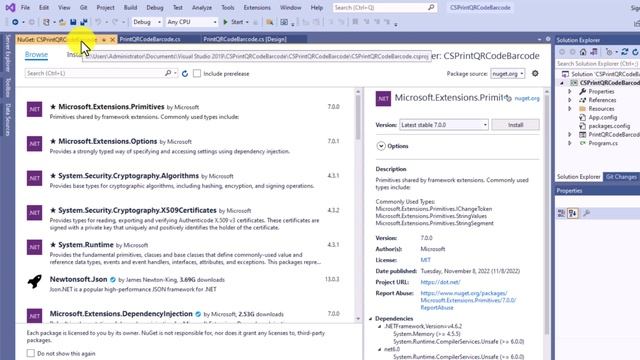Click the Alphabetical sort icon in Properties
640x360 pixels.
(x=573, y=213)
